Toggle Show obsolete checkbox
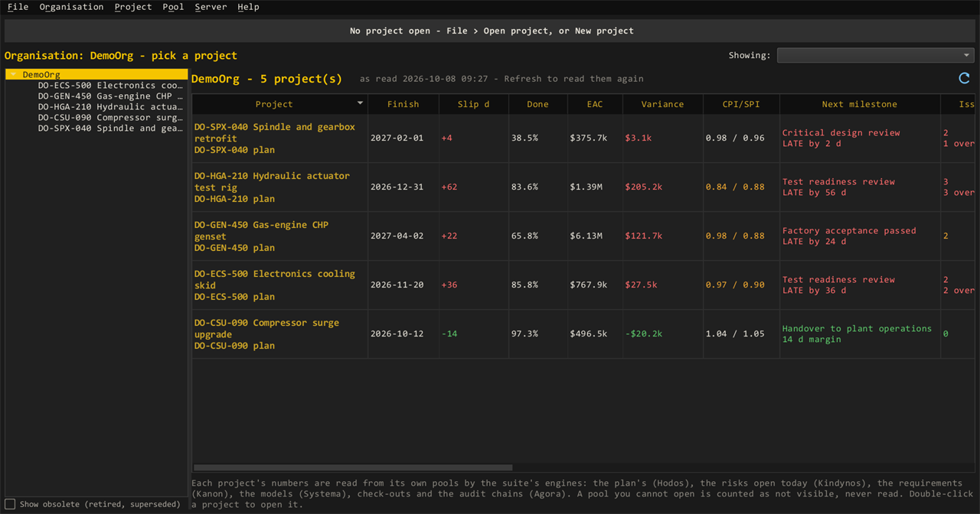980x514 pixels. [11, 504]
